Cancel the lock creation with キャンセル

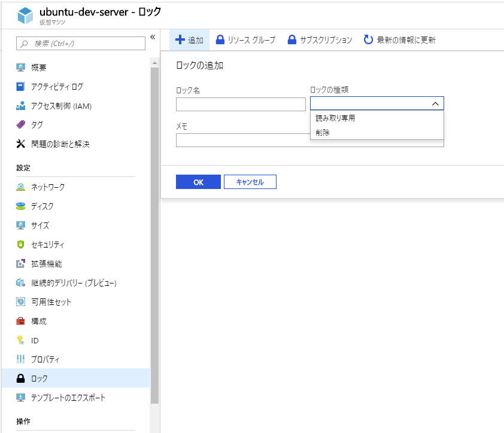click(x=250, y=181)
